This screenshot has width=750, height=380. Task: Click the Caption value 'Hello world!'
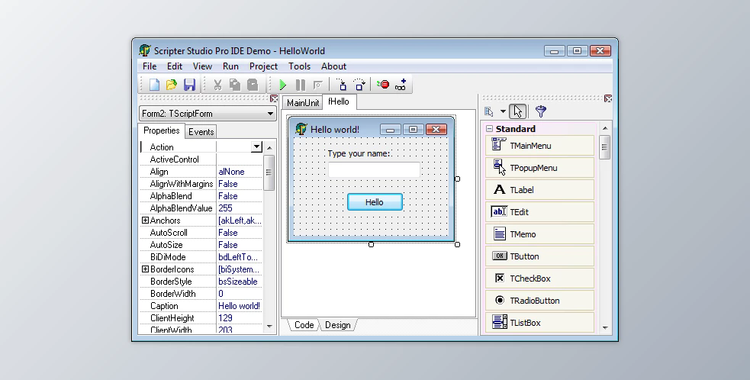239,305
